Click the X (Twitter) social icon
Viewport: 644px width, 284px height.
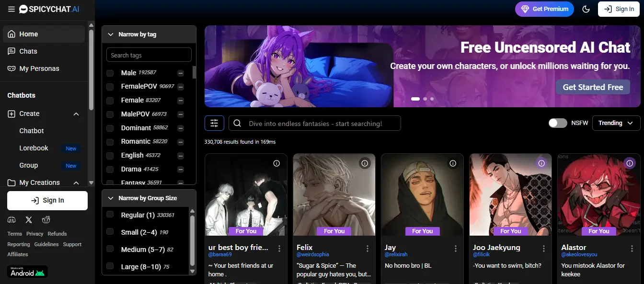(x=29, y=219)
